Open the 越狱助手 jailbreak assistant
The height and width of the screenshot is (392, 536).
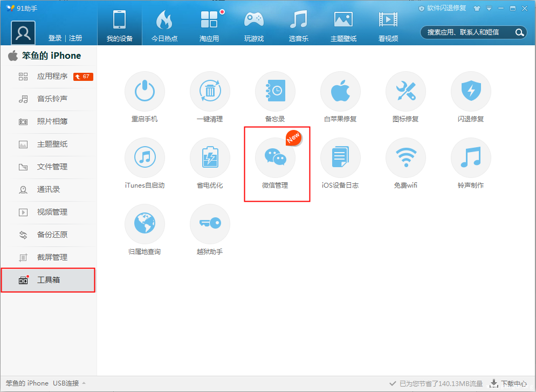pos(210,224)
